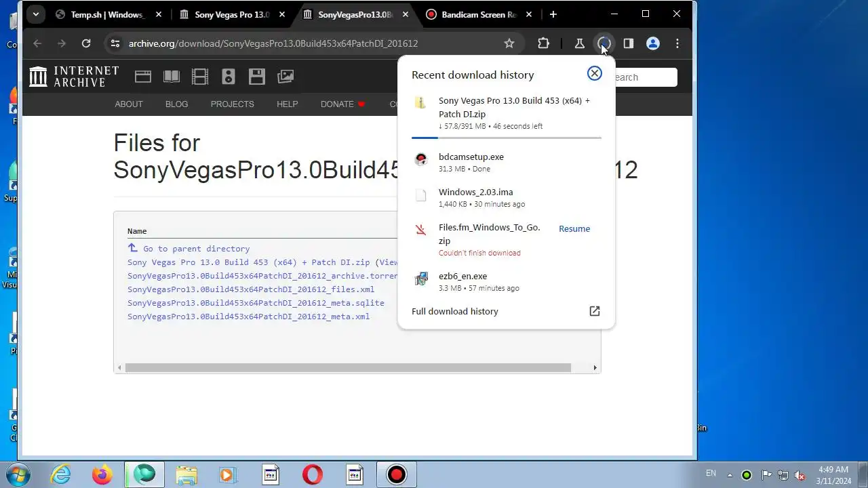This screenshot has height=488, width=868.
Task: Click Sony Vegas Pro 13.0 Build 453 zip link
Action: [249, 262]
